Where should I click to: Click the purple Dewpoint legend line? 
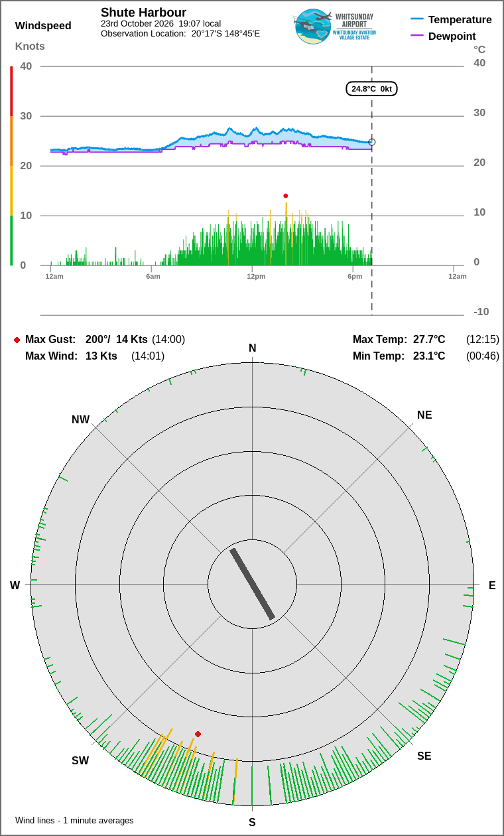point(417,36)
